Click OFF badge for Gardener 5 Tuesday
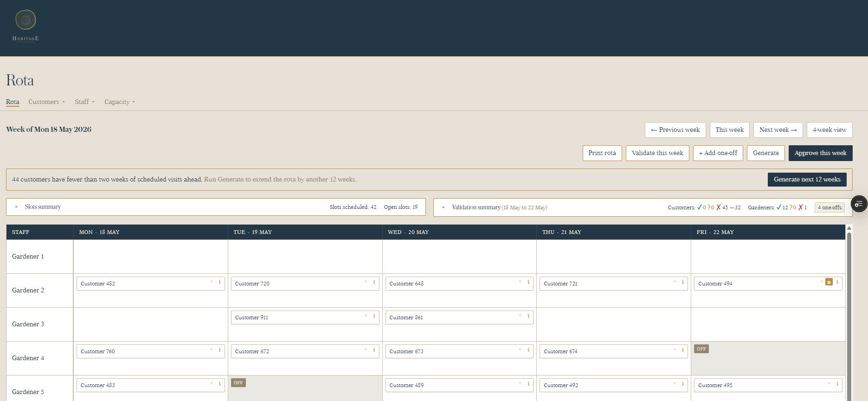This screenshot has width=868, height=401. coord(238,383)
